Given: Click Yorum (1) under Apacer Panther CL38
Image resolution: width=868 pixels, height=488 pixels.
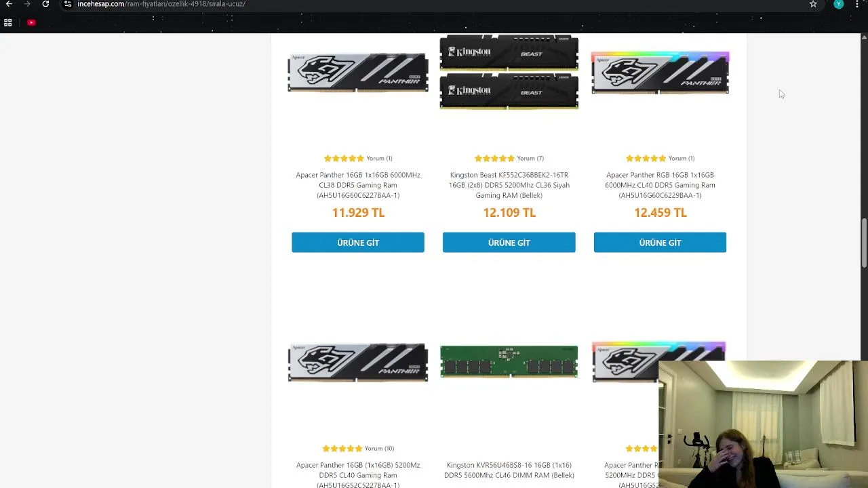Looking at the screenshot, I should click(379, 159).
